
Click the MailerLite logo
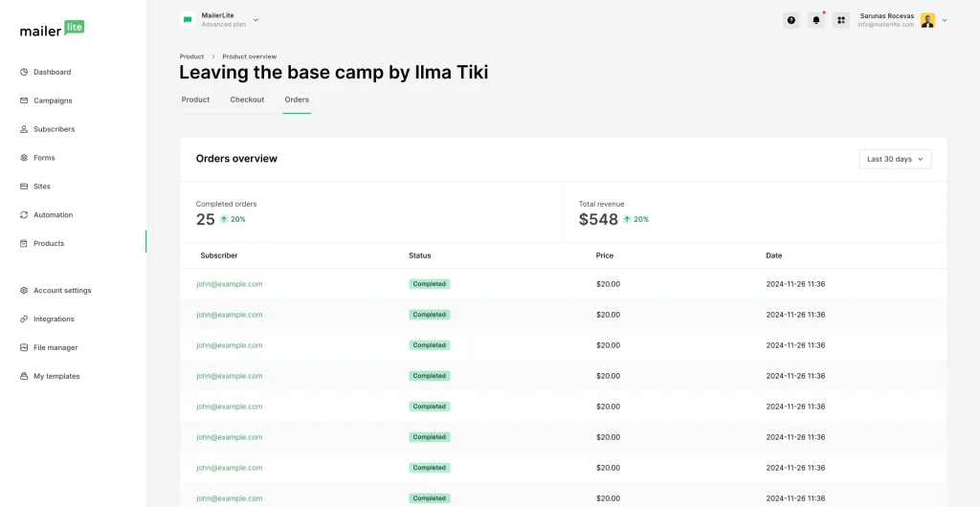pos(52,29)
